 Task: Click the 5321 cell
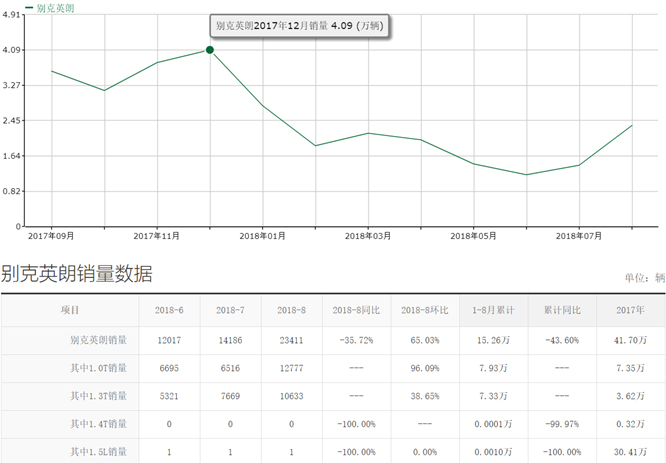[169, 396]
